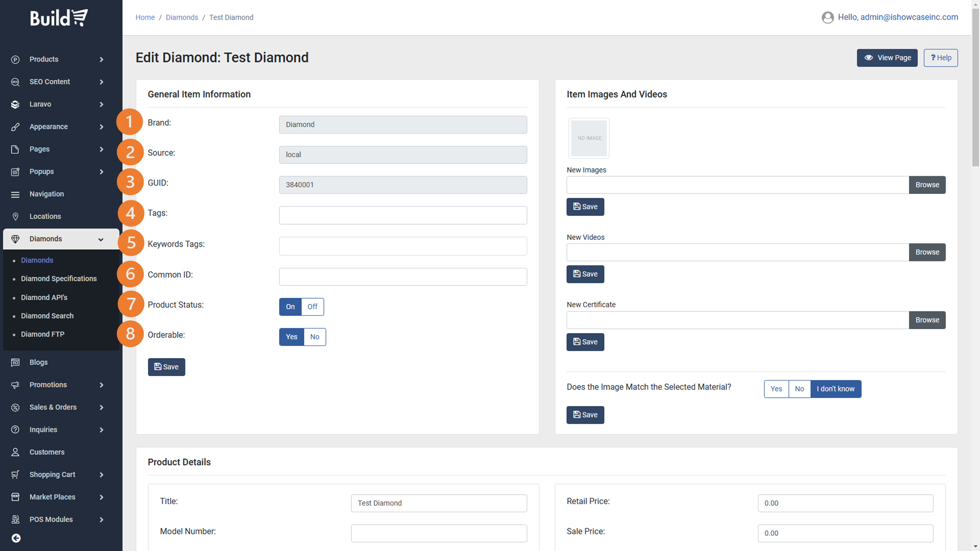Follow the Diamonds breadcrumb link

pyautogui.click(x=182, y=18)
